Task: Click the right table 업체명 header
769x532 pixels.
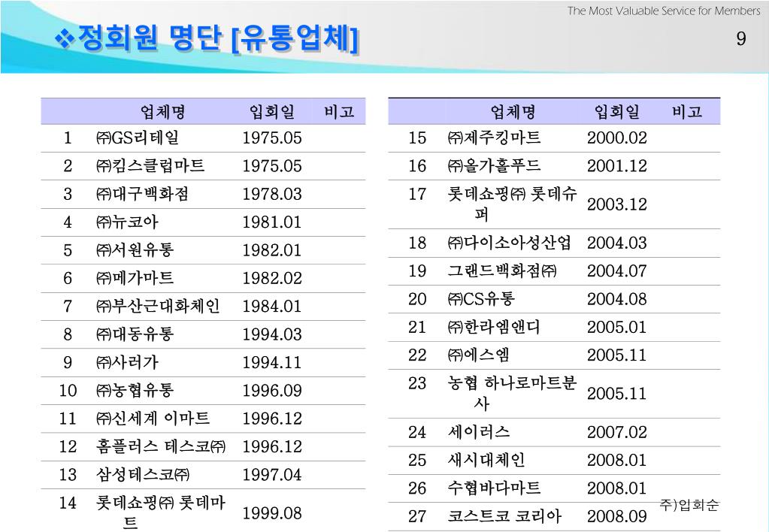Action: pyautogui.click(x=513, y=112)
